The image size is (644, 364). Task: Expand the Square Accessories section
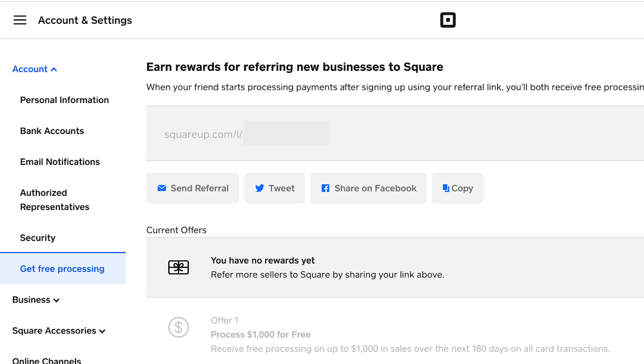(59, 330)
